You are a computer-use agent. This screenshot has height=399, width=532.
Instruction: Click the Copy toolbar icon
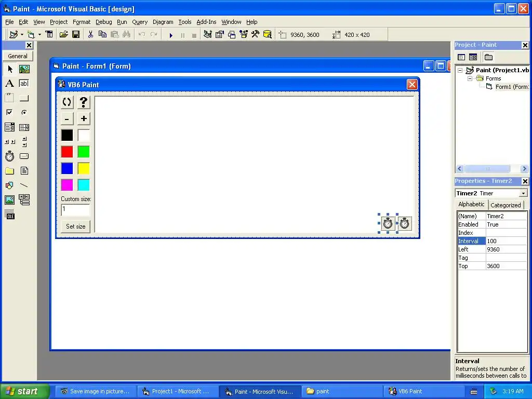102,35
